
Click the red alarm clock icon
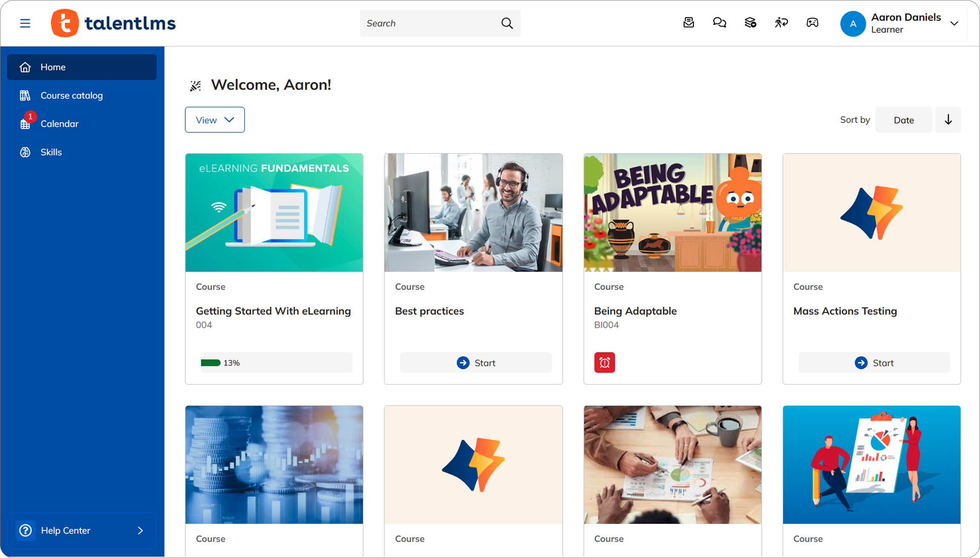605,363
